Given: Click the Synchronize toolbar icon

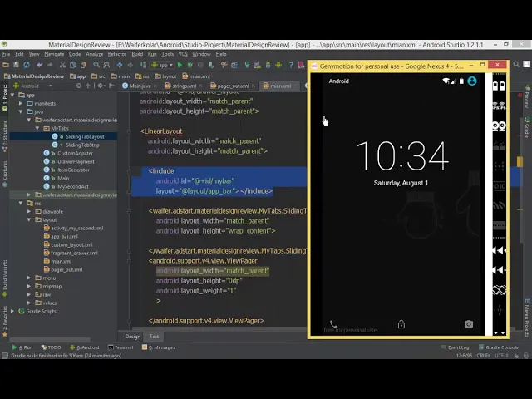Looking at the screenshot, I should coord(27,65).
